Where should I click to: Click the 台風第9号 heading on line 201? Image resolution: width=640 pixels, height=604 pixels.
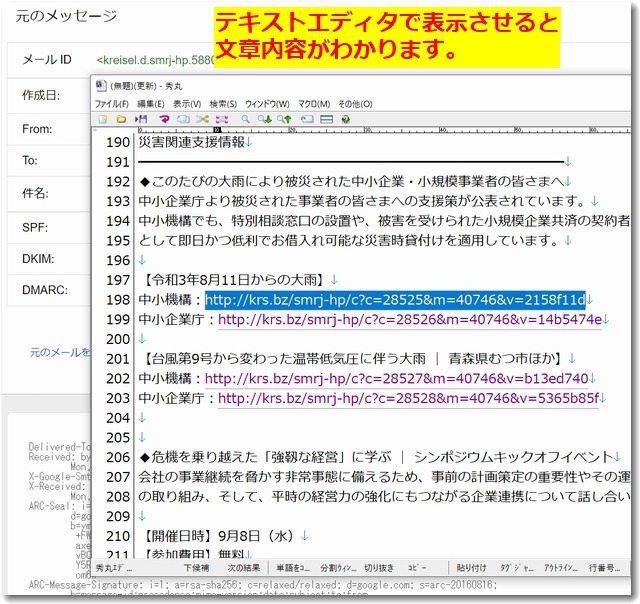[x=351, y=359]
